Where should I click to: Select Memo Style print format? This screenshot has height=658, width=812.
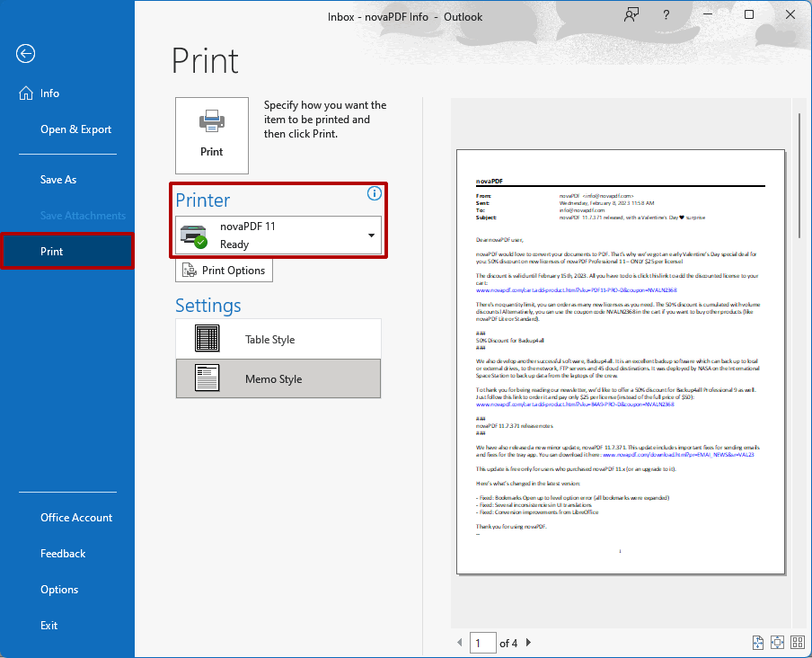tap(278, 378)
